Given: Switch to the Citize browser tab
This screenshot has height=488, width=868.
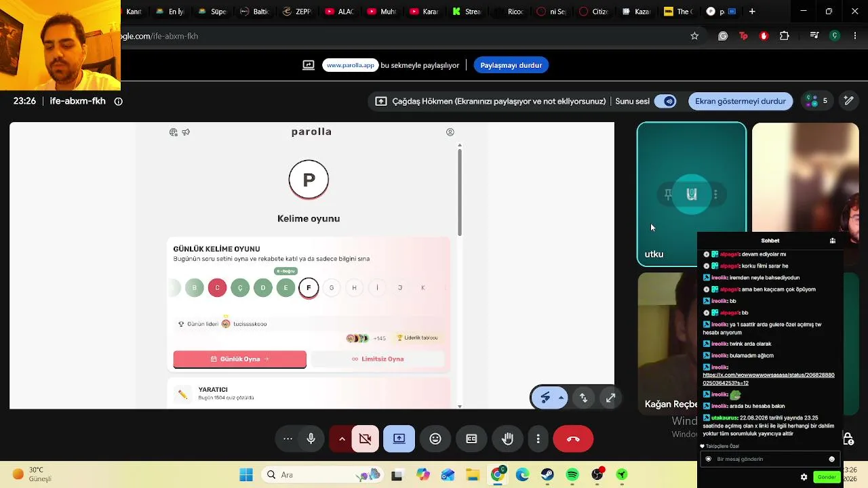Looking at the screenshot, I should pos(593,12).
